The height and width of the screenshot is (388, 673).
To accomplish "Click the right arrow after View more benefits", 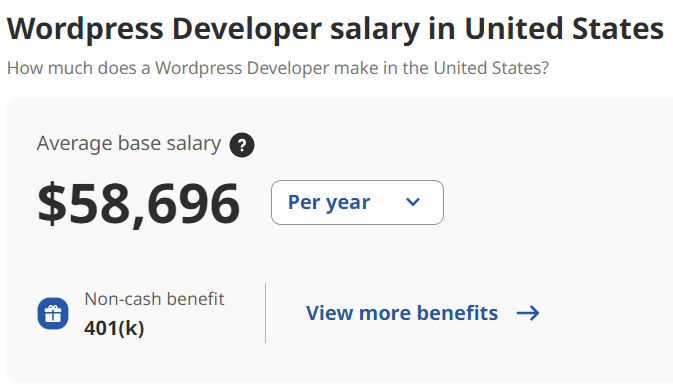I will tap(528, 313).
